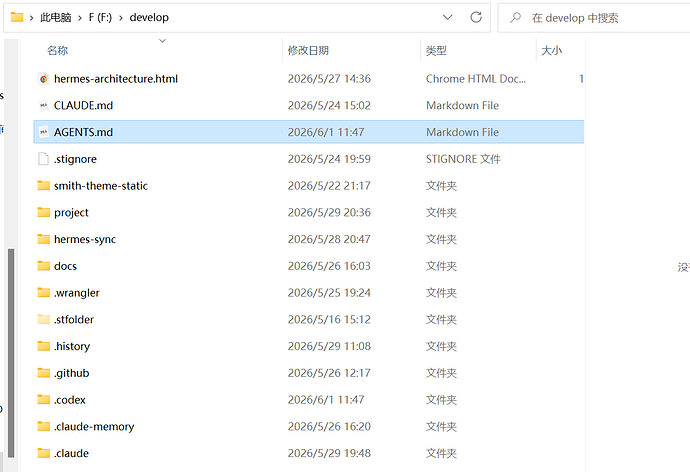Select the folder name .history
690x472 pixels.
(x=72, y=347)
